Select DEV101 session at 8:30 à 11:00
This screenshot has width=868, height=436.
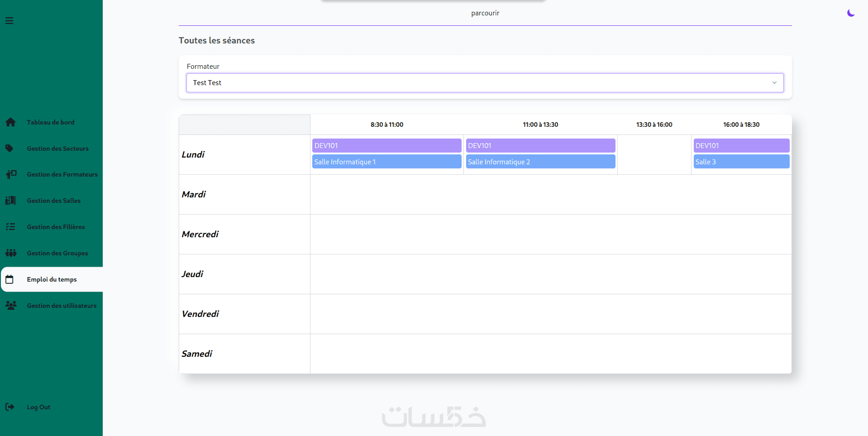click(386, 145)
